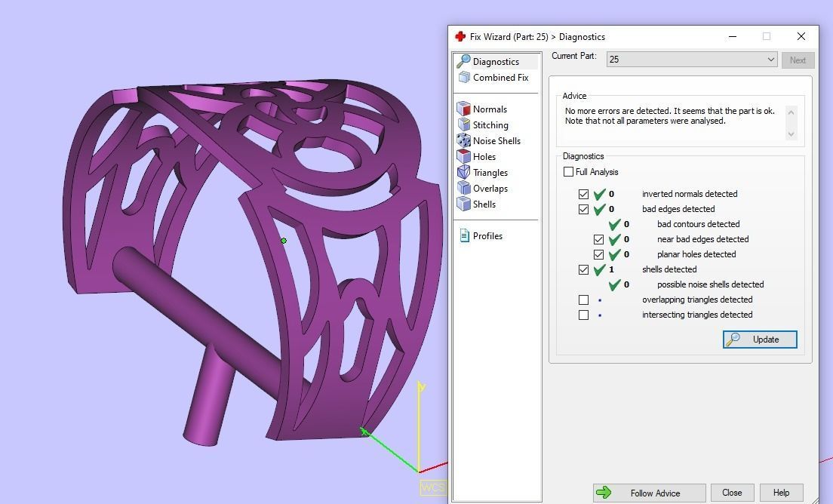Image resolution: width=833 pixels, height=504 pixels.
Task: Click the green checkmark beside shells detected
Action: [599, 270]
